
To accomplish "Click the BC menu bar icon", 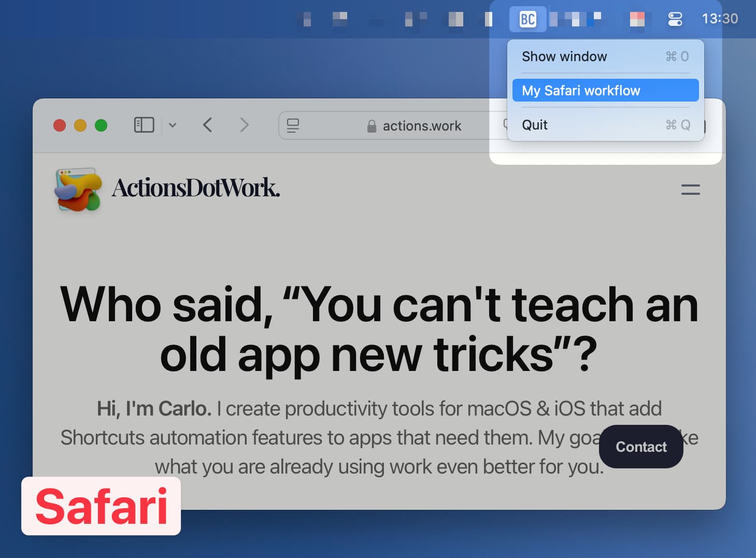I will point(527,20).
